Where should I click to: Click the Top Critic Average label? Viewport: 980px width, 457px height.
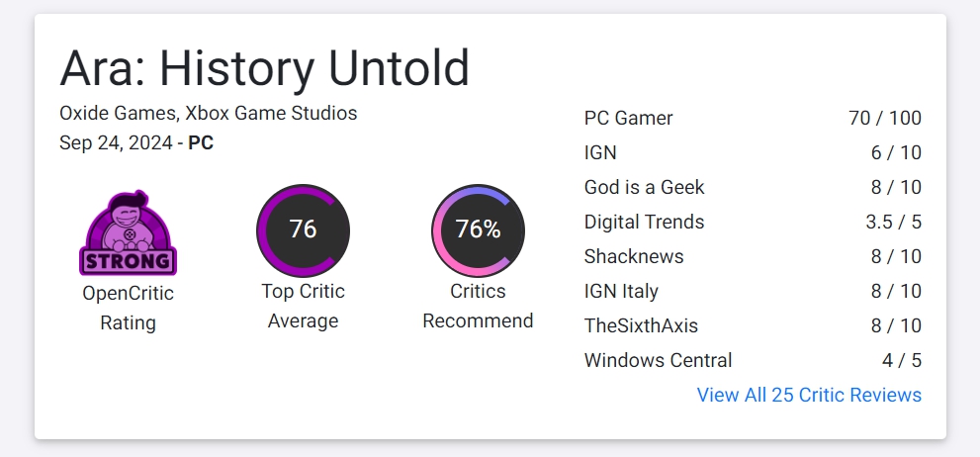click(x=304, y=306)
